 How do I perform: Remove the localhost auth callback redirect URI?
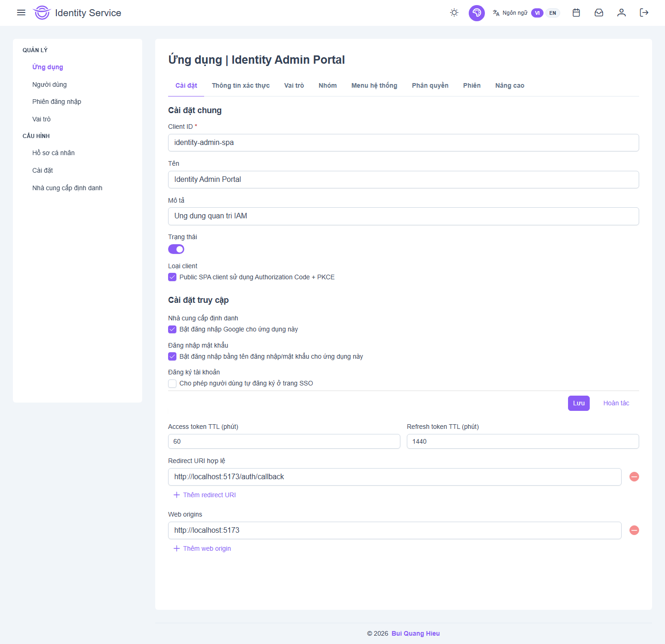pyautogui.click(x=634, y=477)
